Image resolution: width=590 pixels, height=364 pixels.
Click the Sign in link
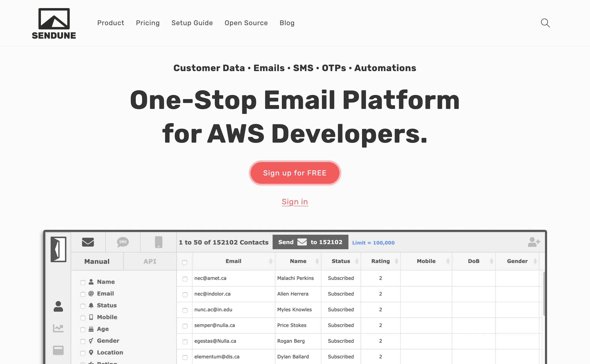click(x=295, y=201)
